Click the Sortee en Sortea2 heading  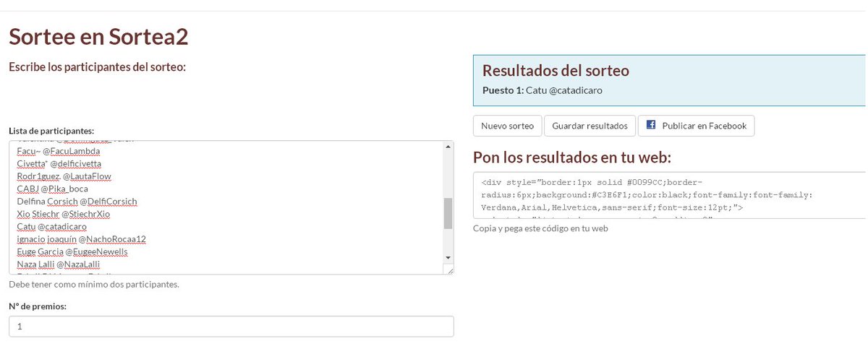click(98, 36)
